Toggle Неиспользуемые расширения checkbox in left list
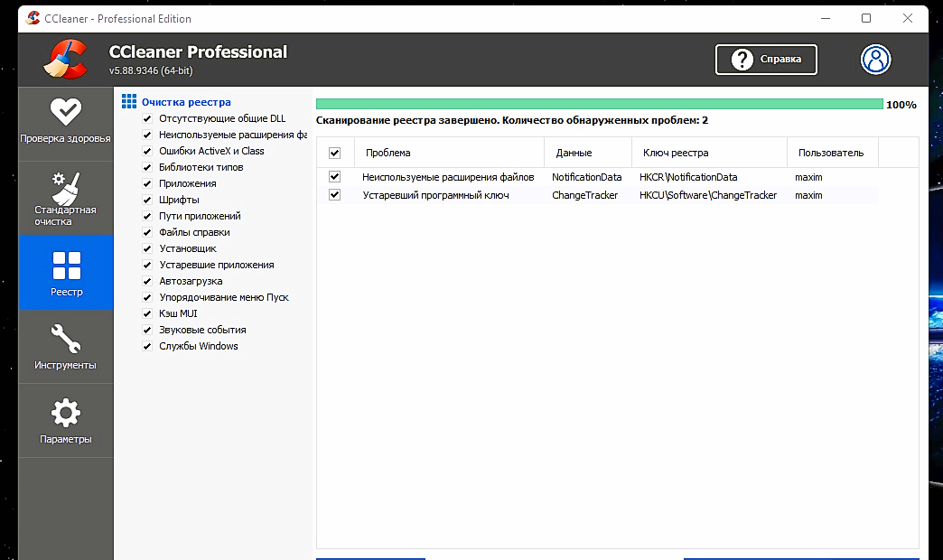943x560 pixels. click(146, 135)
